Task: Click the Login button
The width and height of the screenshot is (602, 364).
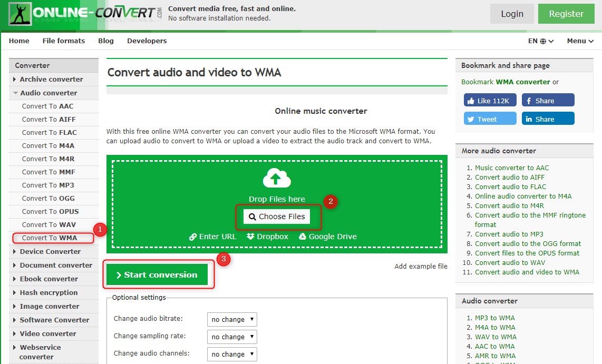Action: [x=512, y=14]
